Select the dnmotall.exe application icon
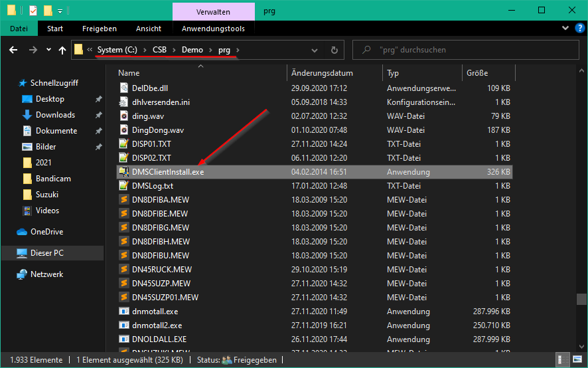The image size is (588, 368). coord(123,312)
